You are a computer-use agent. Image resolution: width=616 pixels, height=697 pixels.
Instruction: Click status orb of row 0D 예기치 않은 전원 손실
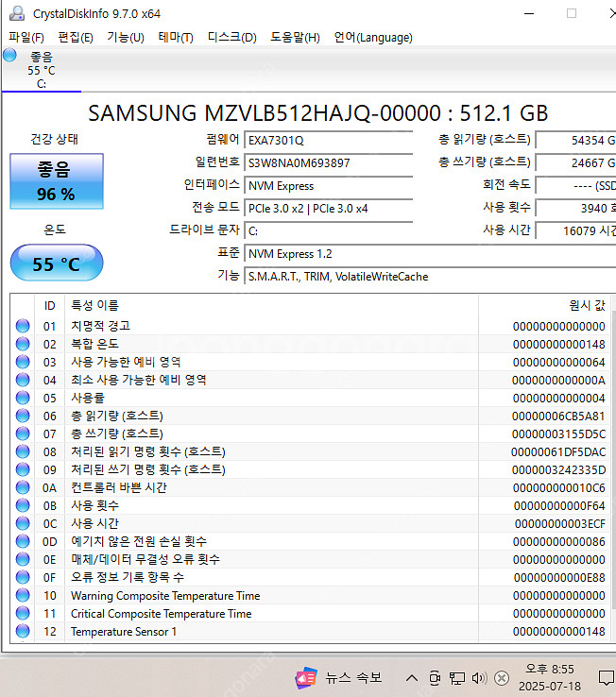(x=23, y=541)
